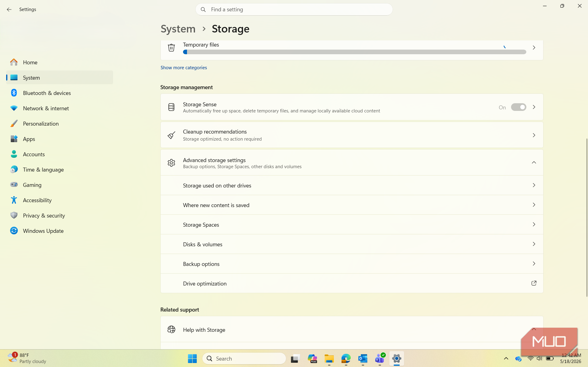
Task: Open Personalization in the sidebar
Action: point(59,123)
